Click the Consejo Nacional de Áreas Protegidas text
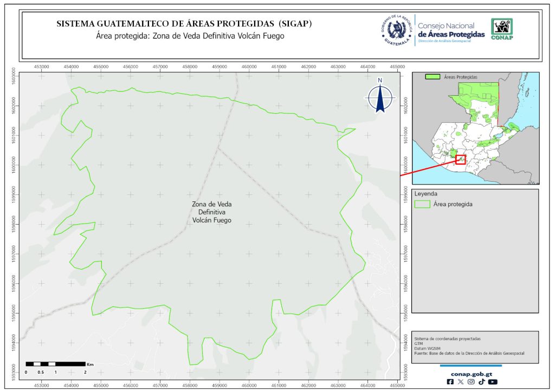This screenshot has height=392, width=555. [451, 30]
